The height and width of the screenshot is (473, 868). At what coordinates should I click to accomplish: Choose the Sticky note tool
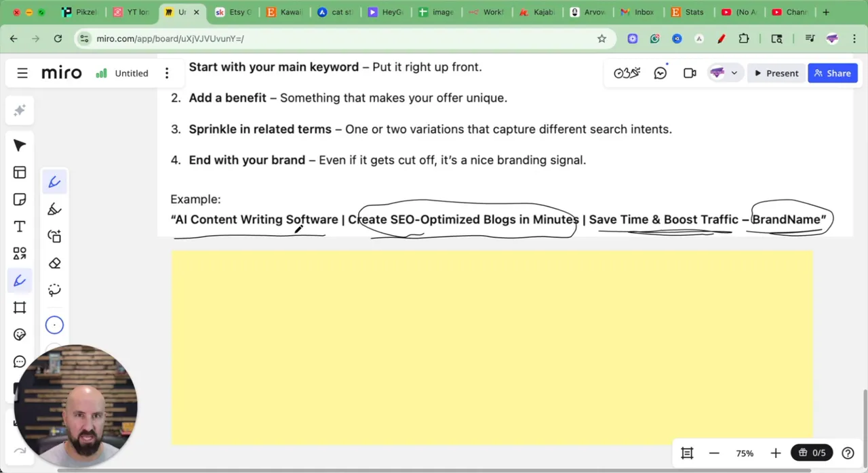click(20, 200)
